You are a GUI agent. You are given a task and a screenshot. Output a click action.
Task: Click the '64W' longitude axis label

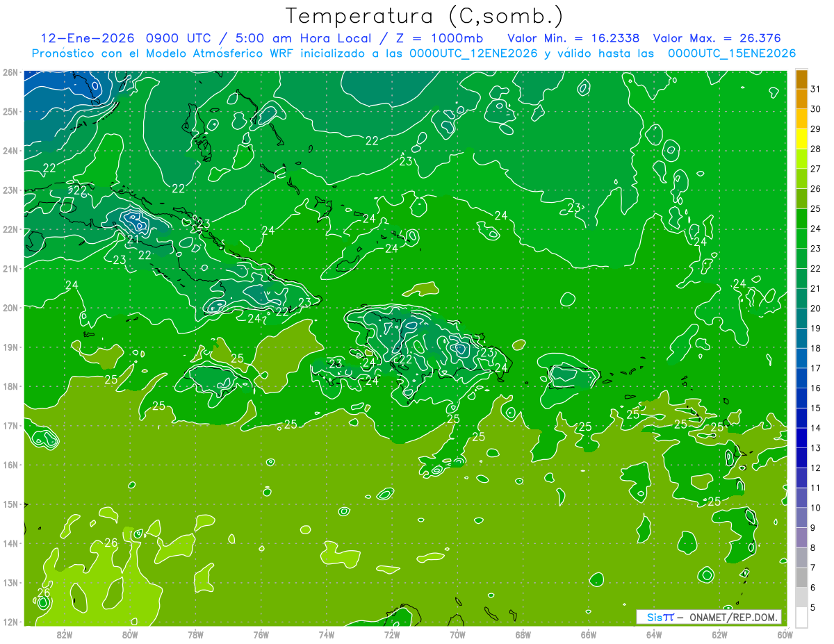[x=654, y=634]
